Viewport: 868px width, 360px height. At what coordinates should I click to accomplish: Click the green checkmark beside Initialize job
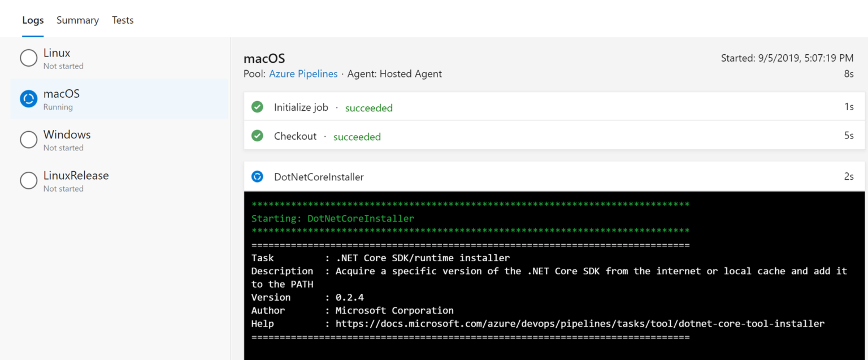[257, 107]
